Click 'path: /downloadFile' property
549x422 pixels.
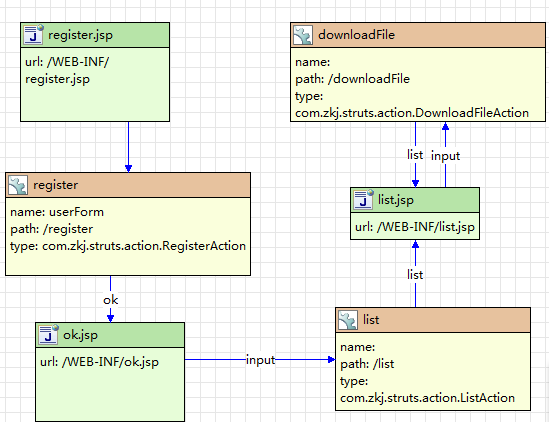352,79
